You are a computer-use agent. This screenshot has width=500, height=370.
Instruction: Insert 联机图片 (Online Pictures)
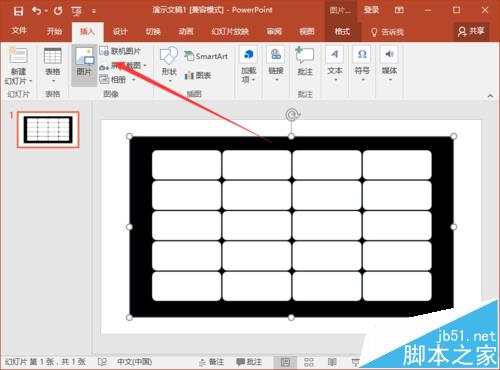tap(120, 51)
